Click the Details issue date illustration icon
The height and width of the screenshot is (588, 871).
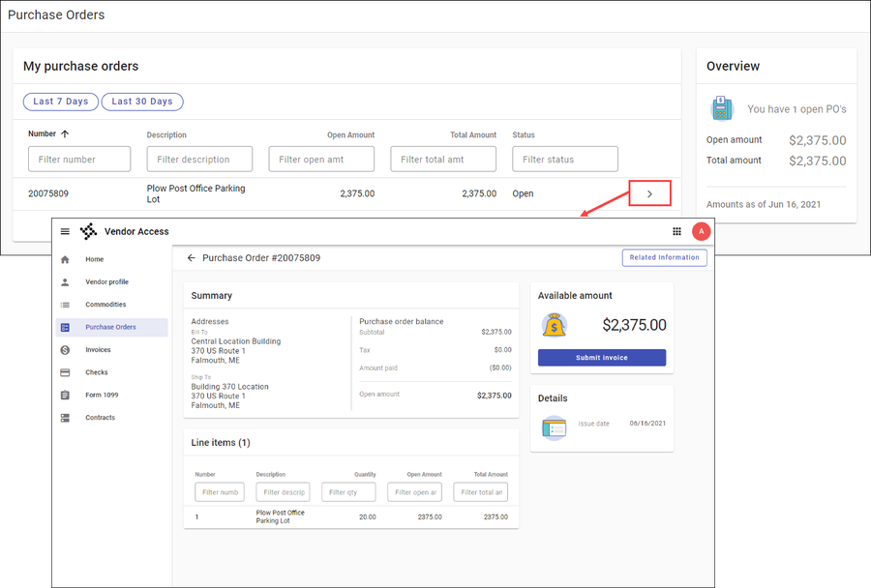554,428
